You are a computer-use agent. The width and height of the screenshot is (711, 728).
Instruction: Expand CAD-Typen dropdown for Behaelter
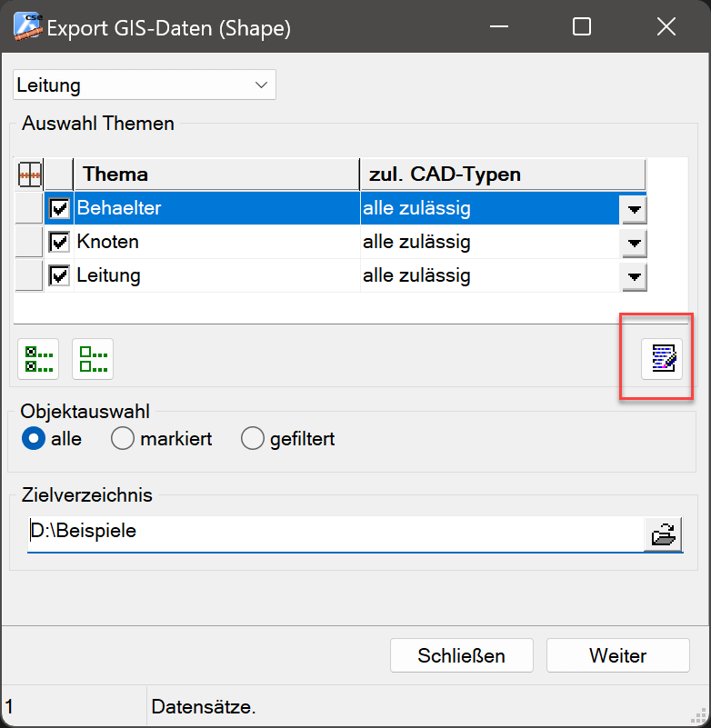pyautogui.click(x=634, y=210)
